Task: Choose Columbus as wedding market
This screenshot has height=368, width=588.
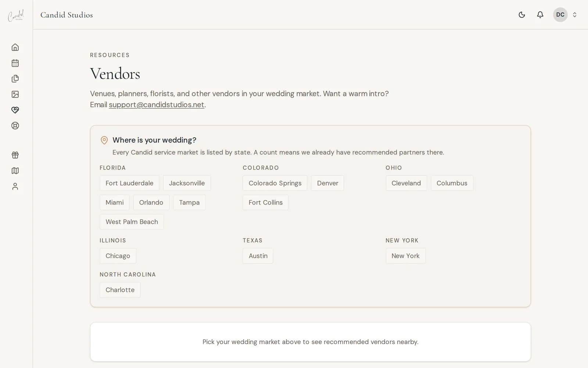Action: pyautogui.click(x=452, y=183)
